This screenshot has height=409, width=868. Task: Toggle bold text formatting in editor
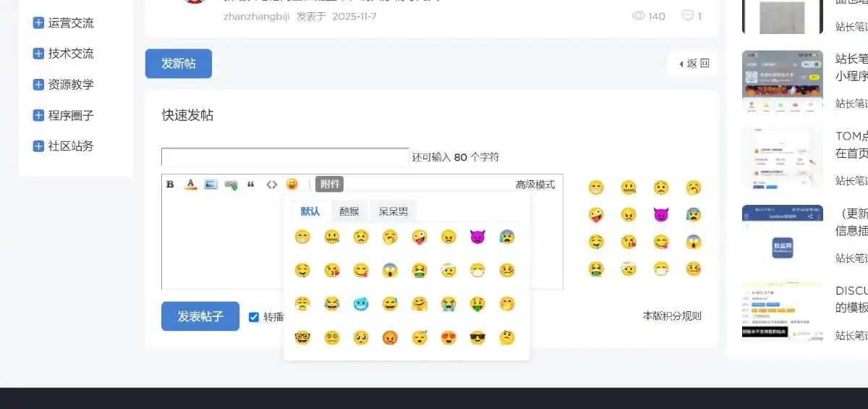170,185
